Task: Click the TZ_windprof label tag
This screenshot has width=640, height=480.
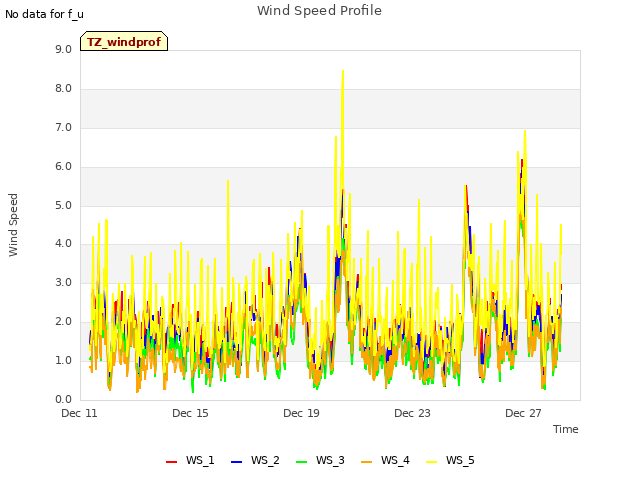Action: pyautogui.click(x=124, y=41)
